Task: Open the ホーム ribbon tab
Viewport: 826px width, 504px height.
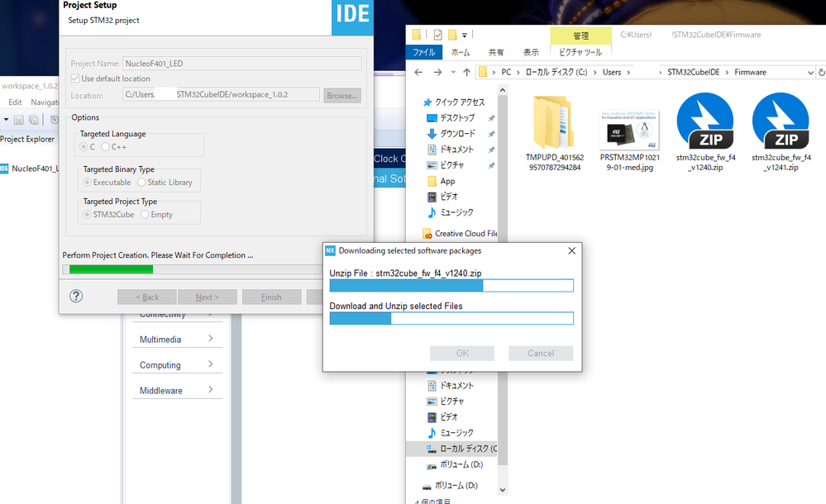Action: click(460, 52)
